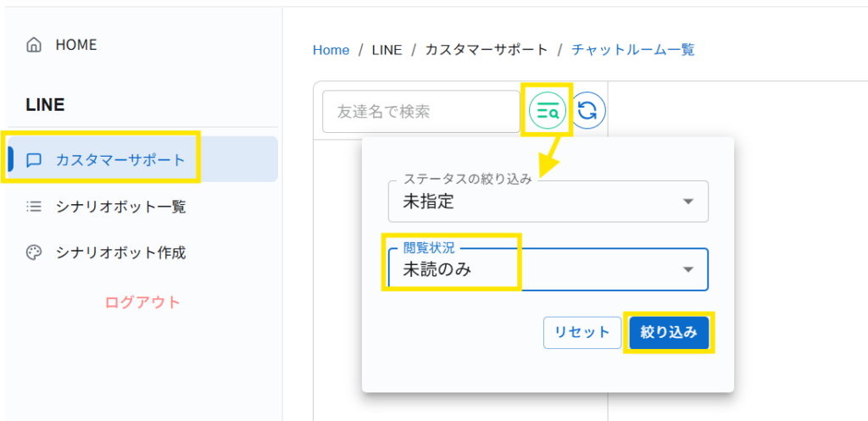868x421 pixels.
Task: Click the chat bubble icon beside カスタマーサポート
Action: tap(34, 159)
